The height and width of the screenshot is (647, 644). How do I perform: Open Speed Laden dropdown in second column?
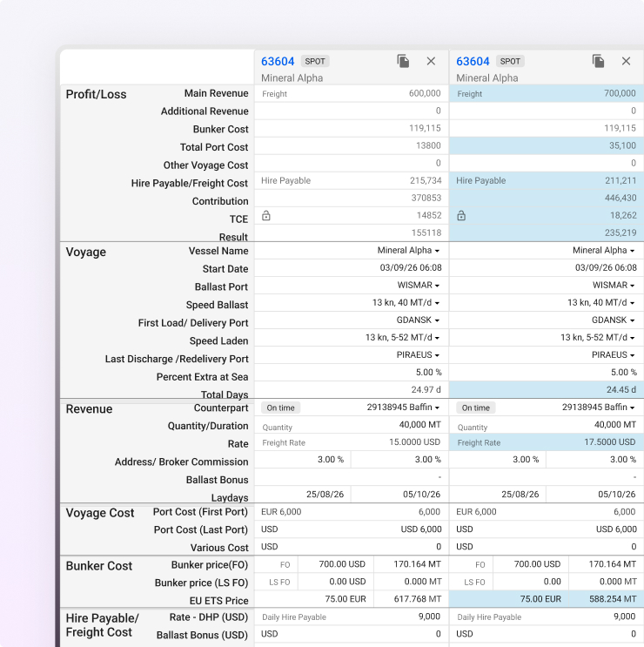[597, 338]
